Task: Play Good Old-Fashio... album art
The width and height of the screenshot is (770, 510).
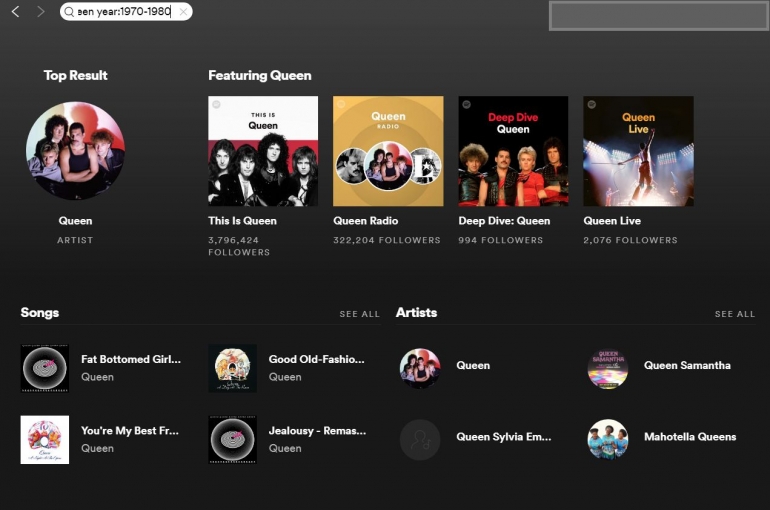Action: click(233, 368)
